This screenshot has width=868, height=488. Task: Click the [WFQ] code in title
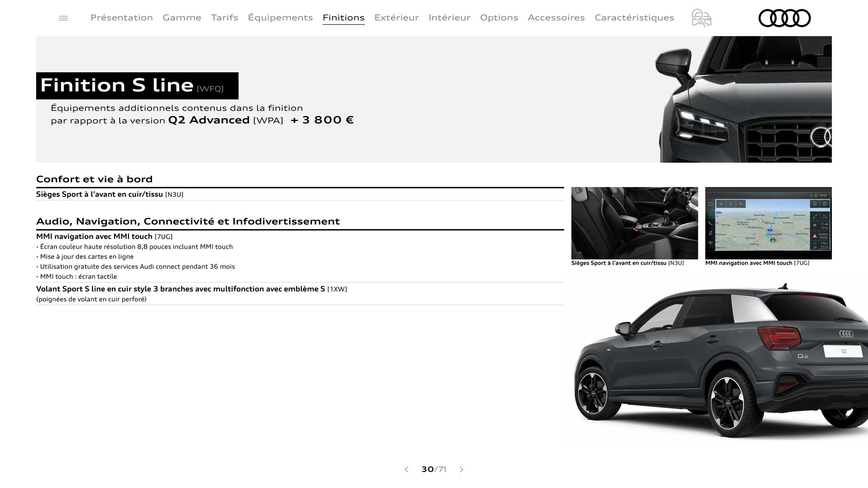coord(210,89)
